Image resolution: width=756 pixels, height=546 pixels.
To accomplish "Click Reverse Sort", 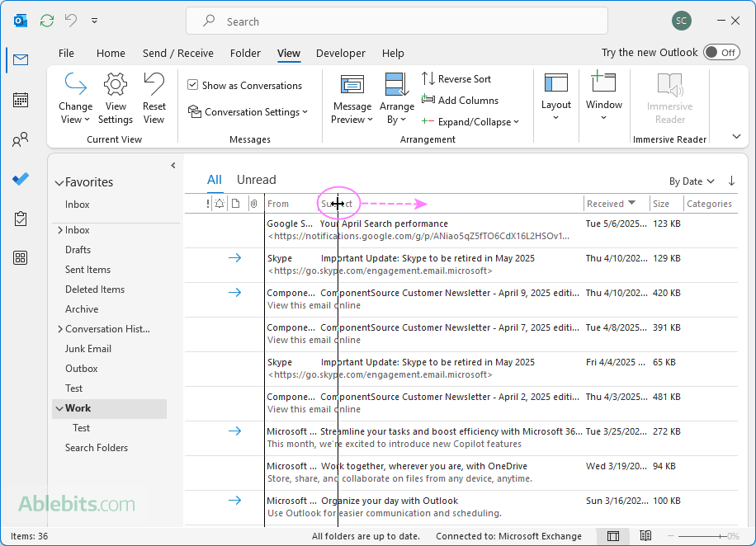I will tap(456, 78).
